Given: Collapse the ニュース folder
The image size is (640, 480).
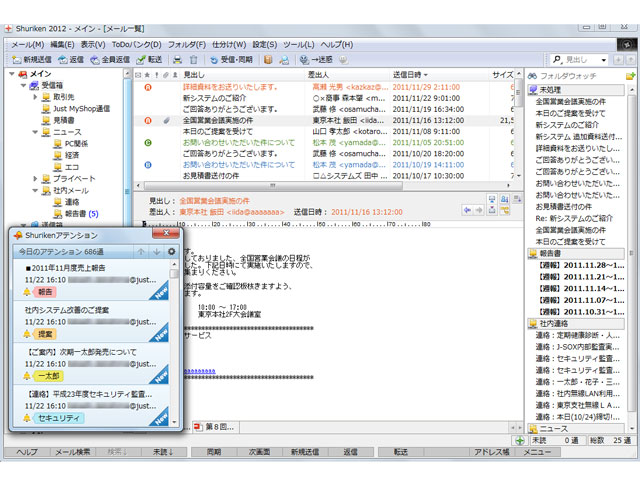Looking at the screenshot, I should click(x=35, y=132).
